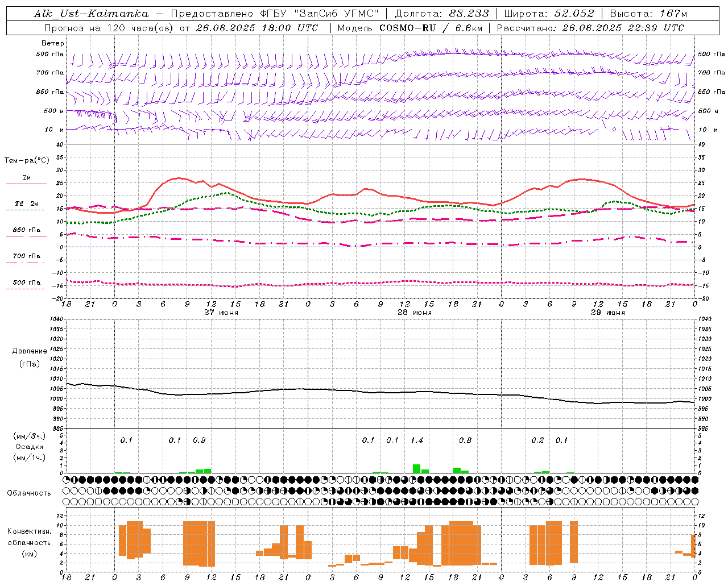This screenshot has width=728, height=582.
Task: Click the 'Ветер' wind panel label
Action: pyautogui.click(x=52, y=43)
